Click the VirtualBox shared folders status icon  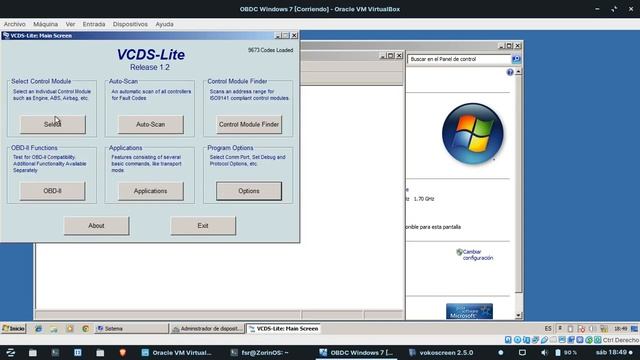click(553, 340)
